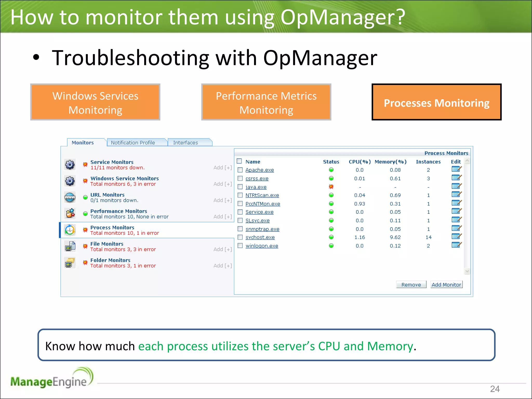Click java.exe red error status icon
This screenshot has width=532, height=399.
tap(331, 187)
